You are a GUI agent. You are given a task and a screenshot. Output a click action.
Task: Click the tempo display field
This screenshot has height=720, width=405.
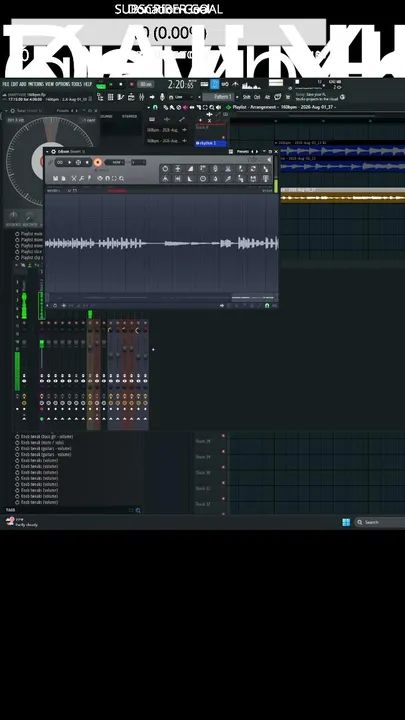[146, 84]
